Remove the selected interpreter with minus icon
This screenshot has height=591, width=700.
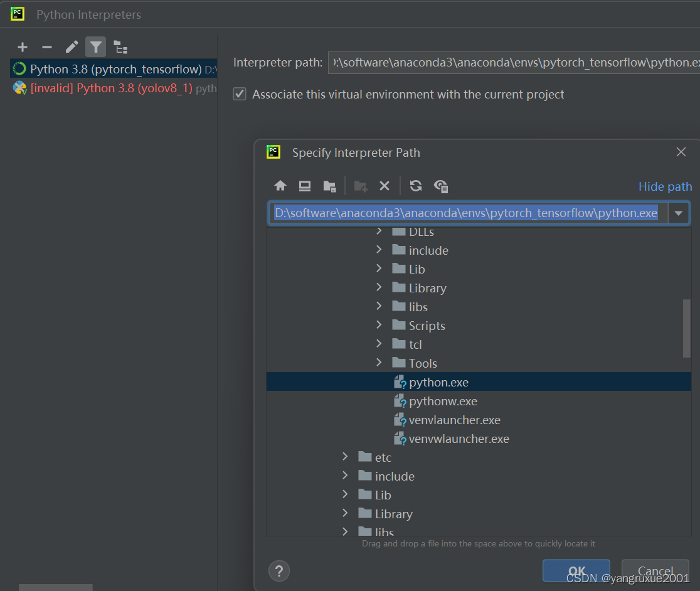coord(47,47)
